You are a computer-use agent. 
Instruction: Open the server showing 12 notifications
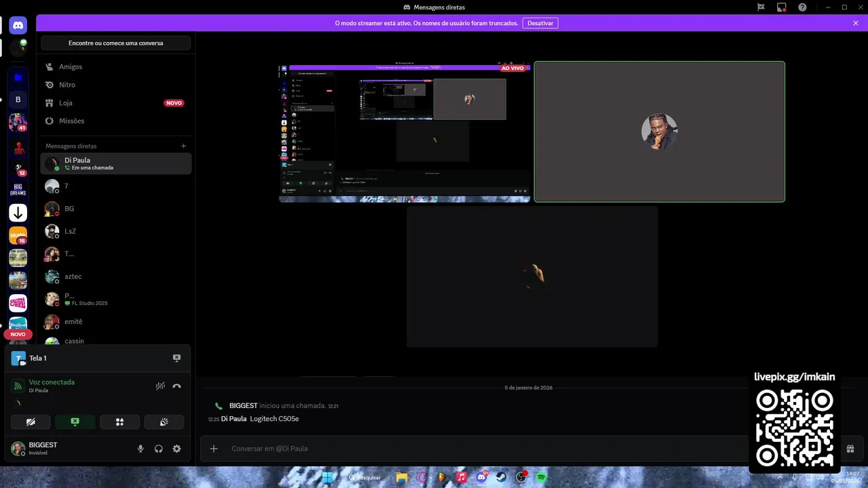(x=18, y=168)
